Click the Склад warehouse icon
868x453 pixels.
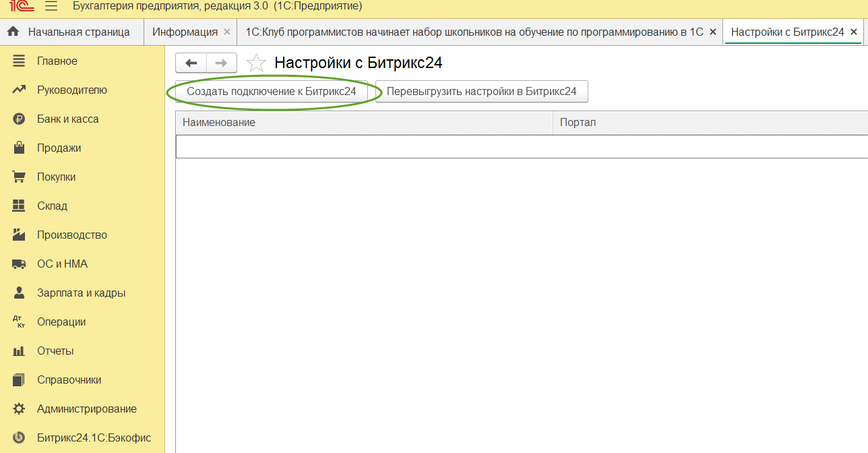tap(19, 206)
